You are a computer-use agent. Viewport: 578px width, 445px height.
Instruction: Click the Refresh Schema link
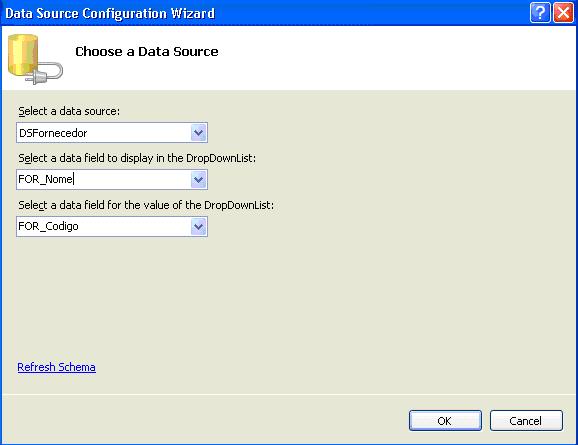pos(56,367)
